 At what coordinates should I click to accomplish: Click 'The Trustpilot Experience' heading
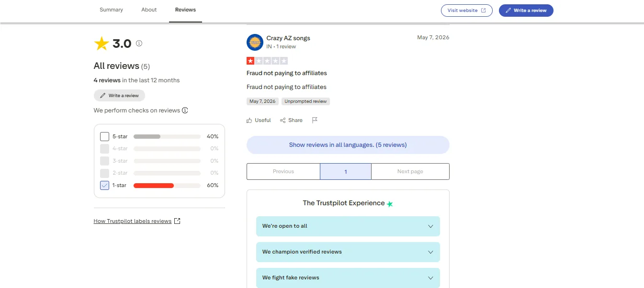pos(344,203)
